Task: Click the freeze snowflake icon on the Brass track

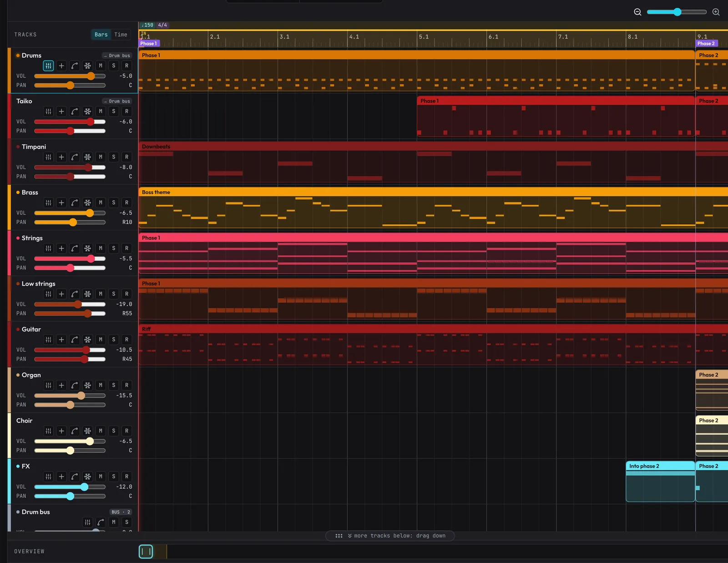Action: tap(88, 203)
